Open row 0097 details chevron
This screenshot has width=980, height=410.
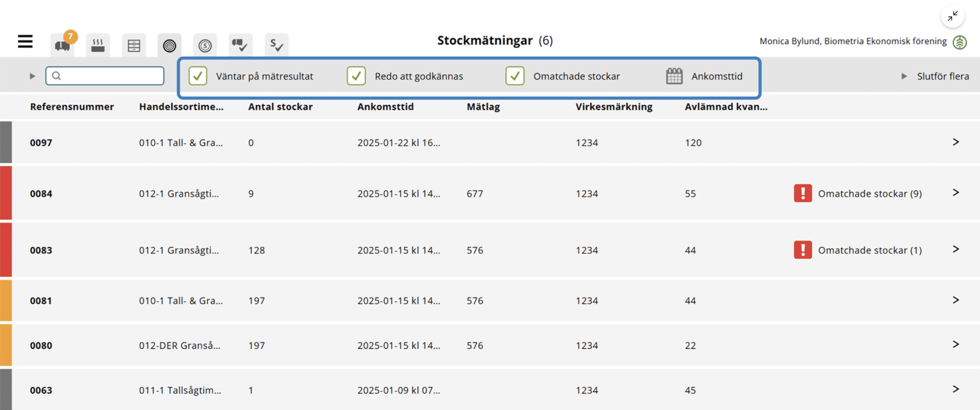click(956, 142)
